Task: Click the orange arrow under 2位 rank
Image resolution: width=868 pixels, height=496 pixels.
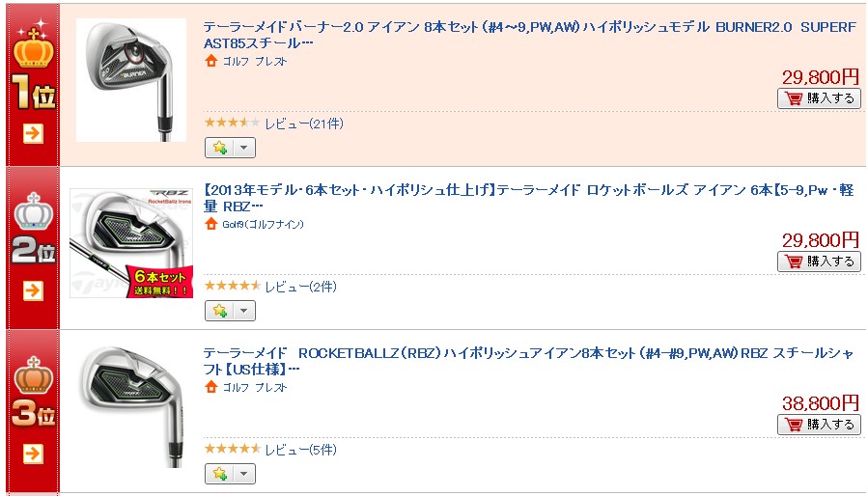Action: pyautogui.click(x=33, y=290)
